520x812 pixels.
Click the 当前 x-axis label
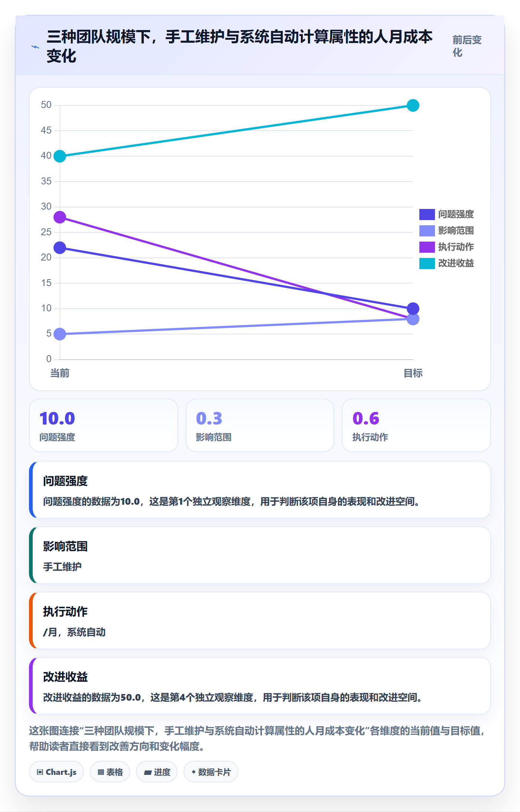pos(60,373)
